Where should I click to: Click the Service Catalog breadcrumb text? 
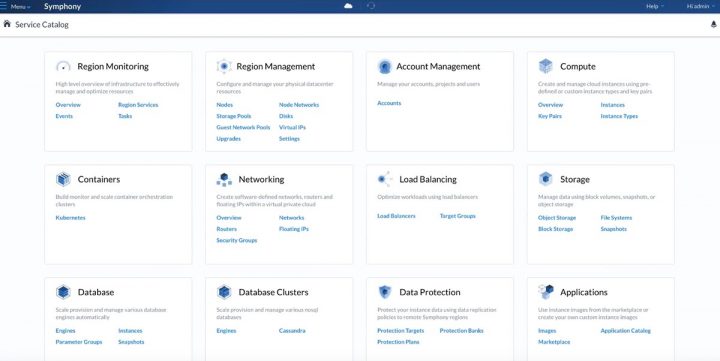[42, 25]
